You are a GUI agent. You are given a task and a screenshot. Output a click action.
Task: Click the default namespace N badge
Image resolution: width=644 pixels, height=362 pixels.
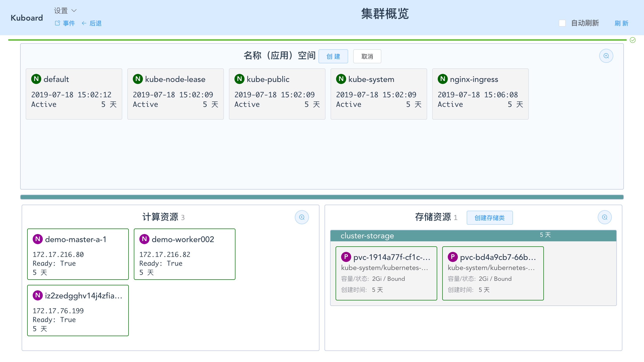point(36,79)
